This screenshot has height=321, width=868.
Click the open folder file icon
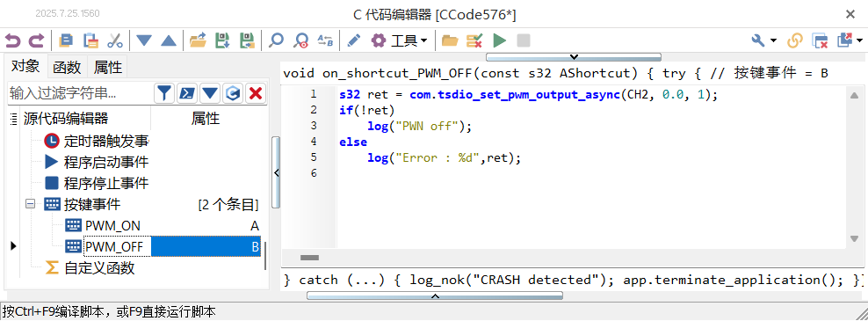[198, 40]
